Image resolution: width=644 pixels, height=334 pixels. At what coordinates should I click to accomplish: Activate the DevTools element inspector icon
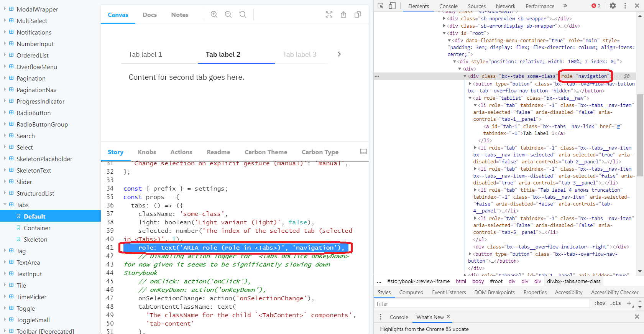click(x=381, y=6)
